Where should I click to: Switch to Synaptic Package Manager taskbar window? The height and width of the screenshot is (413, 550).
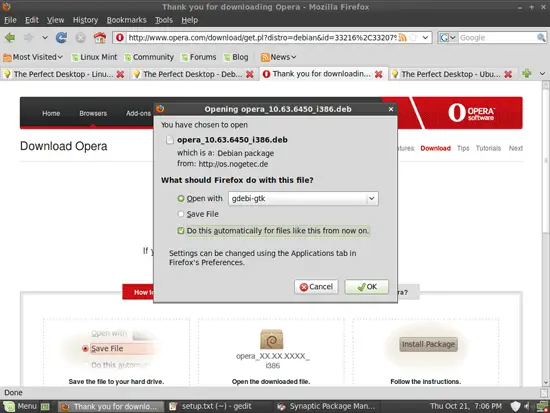tap(326, 406)
